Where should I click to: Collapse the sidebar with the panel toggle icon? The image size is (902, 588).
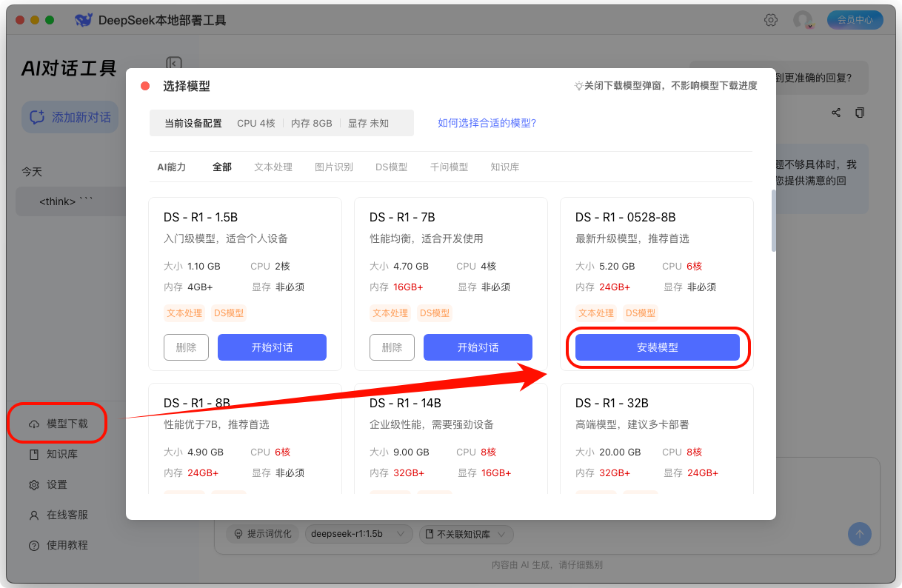[x=174, y=64]
